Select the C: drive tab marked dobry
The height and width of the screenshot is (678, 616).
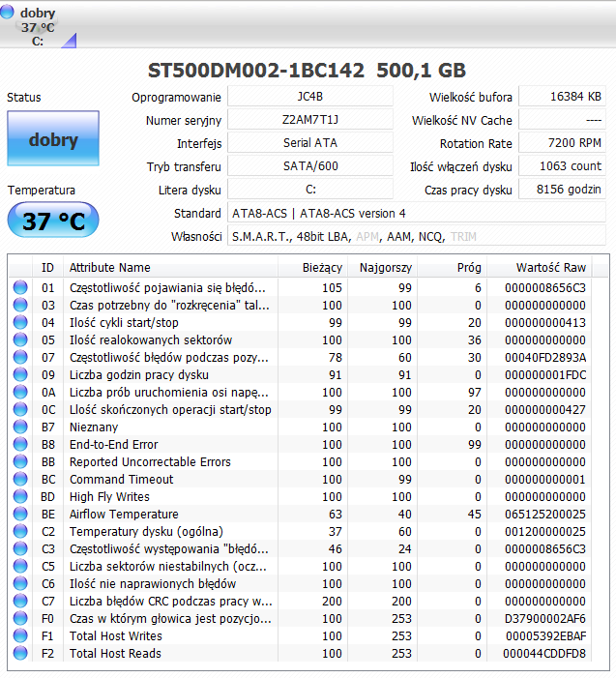pyautogui.click(x=38, y=26)
